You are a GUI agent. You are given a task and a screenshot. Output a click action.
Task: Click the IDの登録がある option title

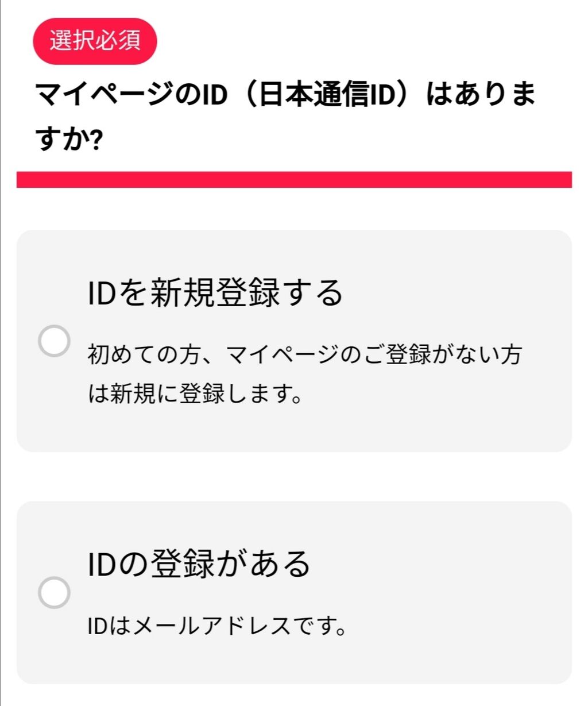point(199,564)
